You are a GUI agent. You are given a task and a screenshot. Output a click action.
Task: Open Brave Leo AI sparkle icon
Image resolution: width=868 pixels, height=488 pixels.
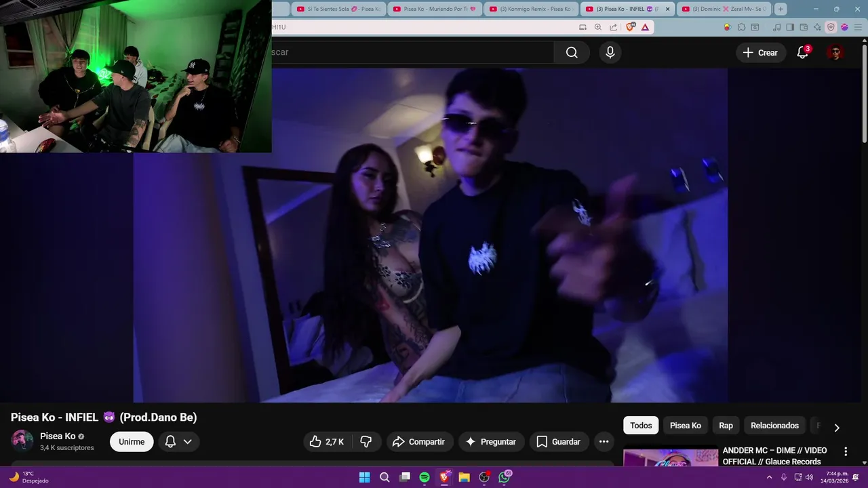(817, 27)
